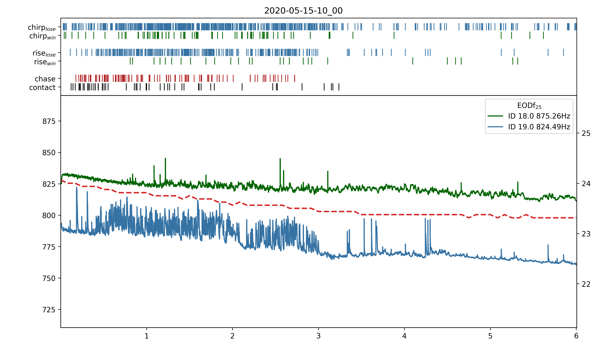Click the chase row label
Viewport: 607px width, 364px height.
coord(45,79)
